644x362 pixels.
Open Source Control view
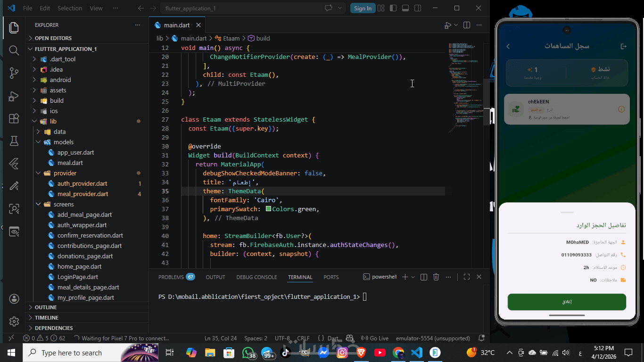(14, 73)
